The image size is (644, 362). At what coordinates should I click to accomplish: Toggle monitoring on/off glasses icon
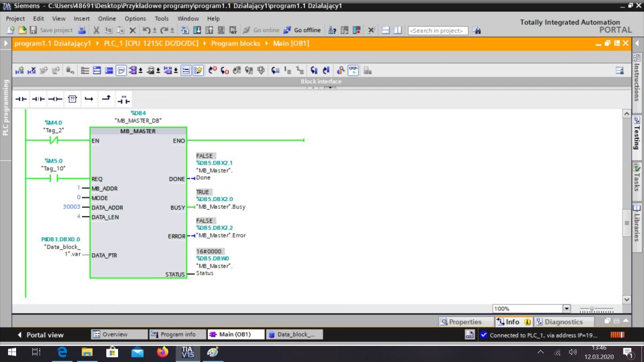click(x=353, y=70)
